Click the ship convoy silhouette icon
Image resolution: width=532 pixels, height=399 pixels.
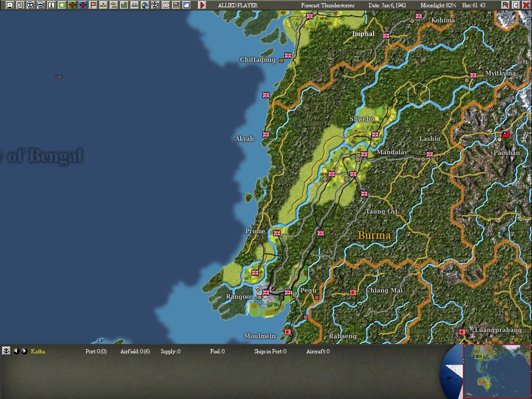click(x=135, y=5)
